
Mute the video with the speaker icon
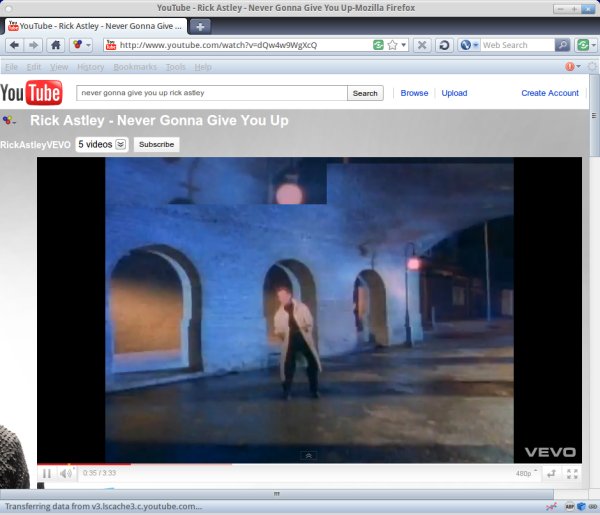coord(65,474)
